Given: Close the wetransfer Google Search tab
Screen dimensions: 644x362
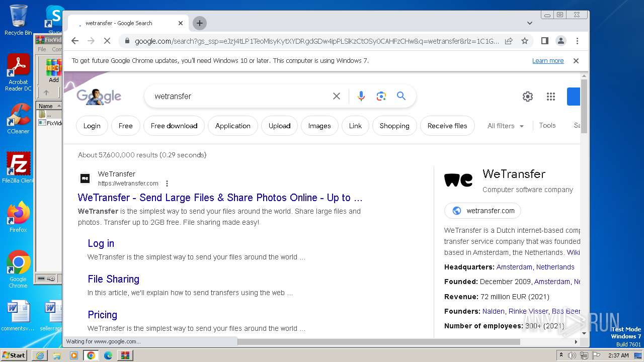Looking at the screenshot, I should (181, 23).
